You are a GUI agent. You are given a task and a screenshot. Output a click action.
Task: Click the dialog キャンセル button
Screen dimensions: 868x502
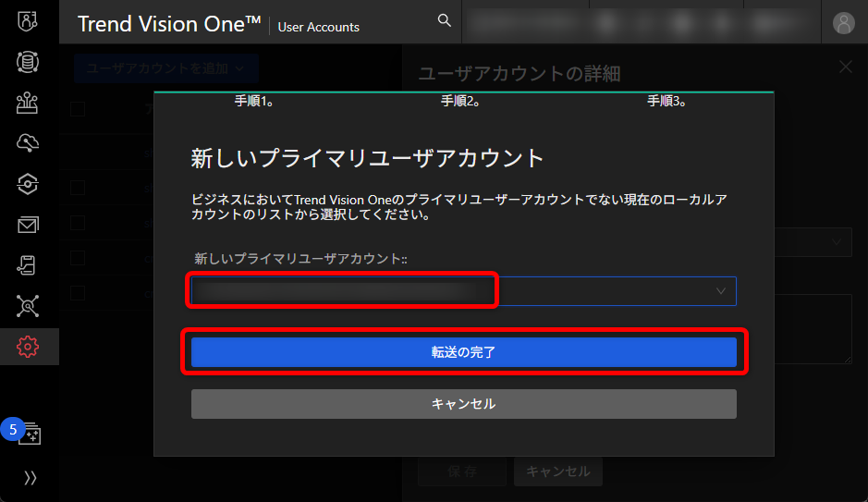464,404
